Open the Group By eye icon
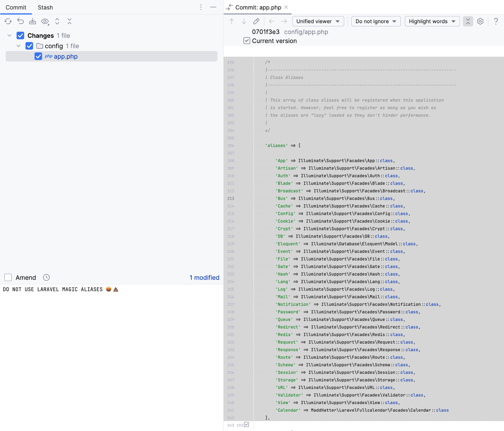504x431 pixels. click(45, 21)
